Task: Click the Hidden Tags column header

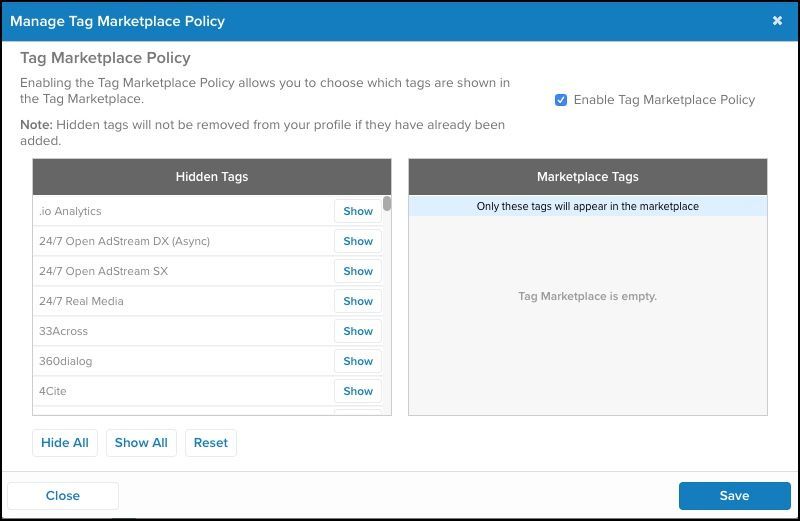Action: click(212, 177)
